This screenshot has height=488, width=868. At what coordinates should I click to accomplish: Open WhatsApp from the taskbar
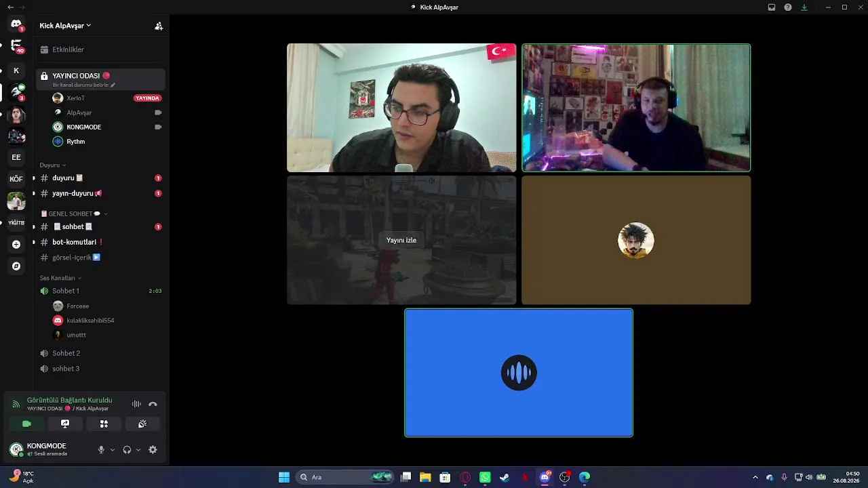(x=485, y=477)
